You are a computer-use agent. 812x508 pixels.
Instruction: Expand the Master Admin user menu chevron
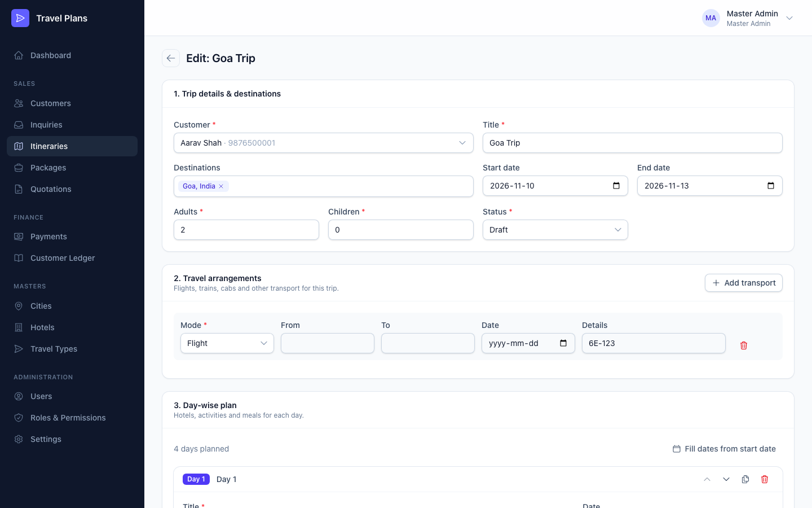(x=789, y=18)
